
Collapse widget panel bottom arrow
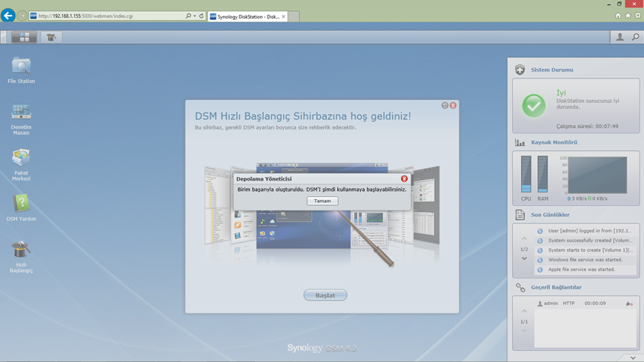point(633,358)
